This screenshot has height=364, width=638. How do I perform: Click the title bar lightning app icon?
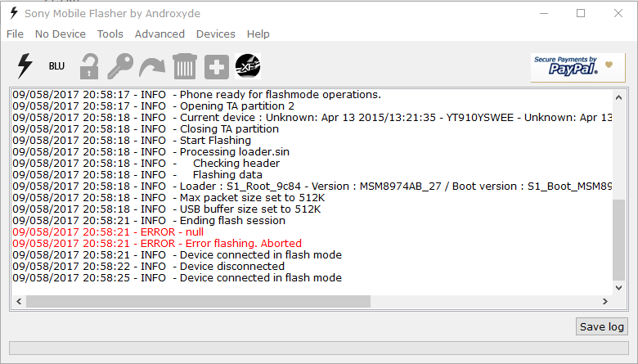tap(14, 13)
